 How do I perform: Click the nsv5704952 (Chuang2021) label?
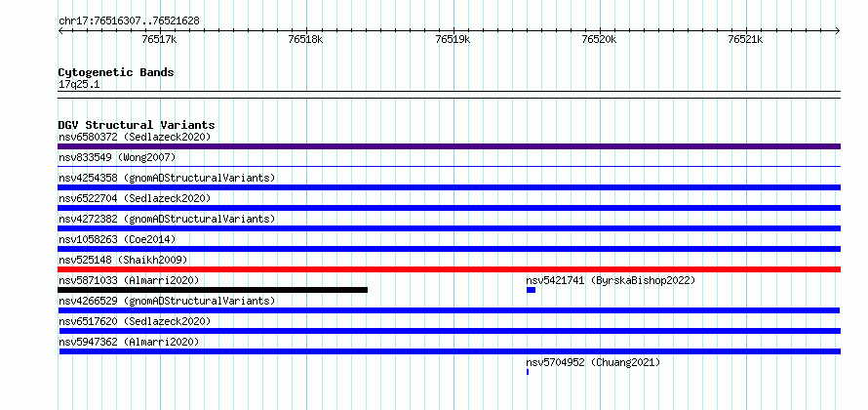click(593, 362)
